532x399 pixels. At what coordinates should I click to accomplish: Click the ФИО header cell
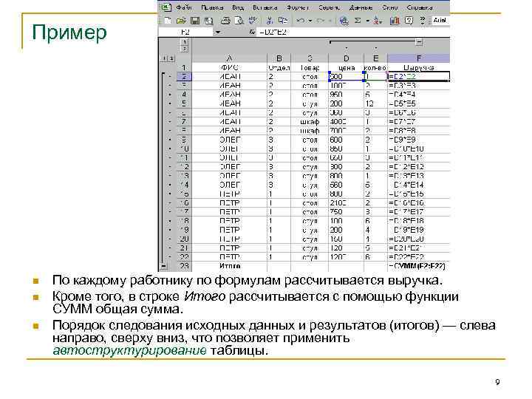[x=229, y=68]
